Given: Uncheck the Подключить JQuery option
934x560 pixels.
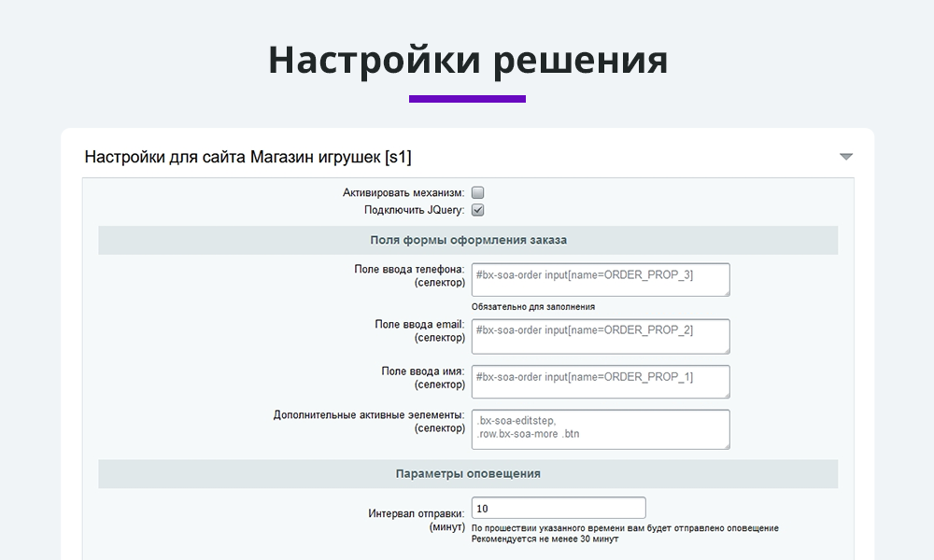Looking at the screenshot, I should coord(477,210).
